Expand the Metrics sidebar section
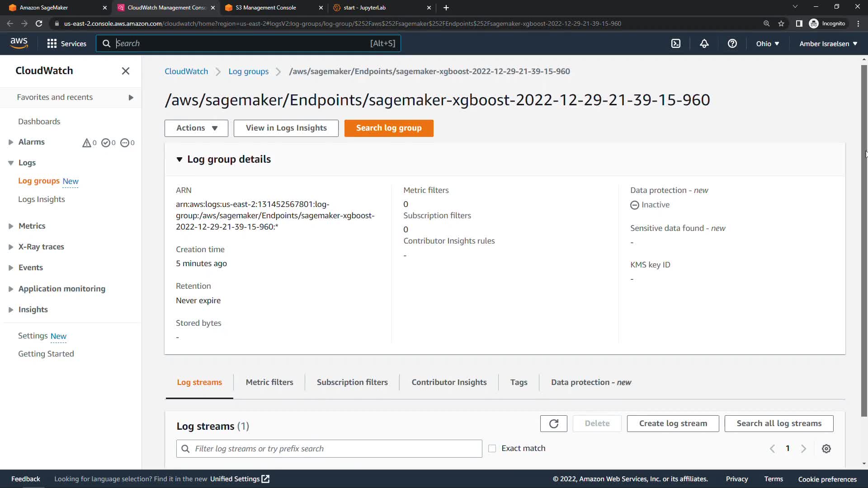 click(x=11, y=226)
